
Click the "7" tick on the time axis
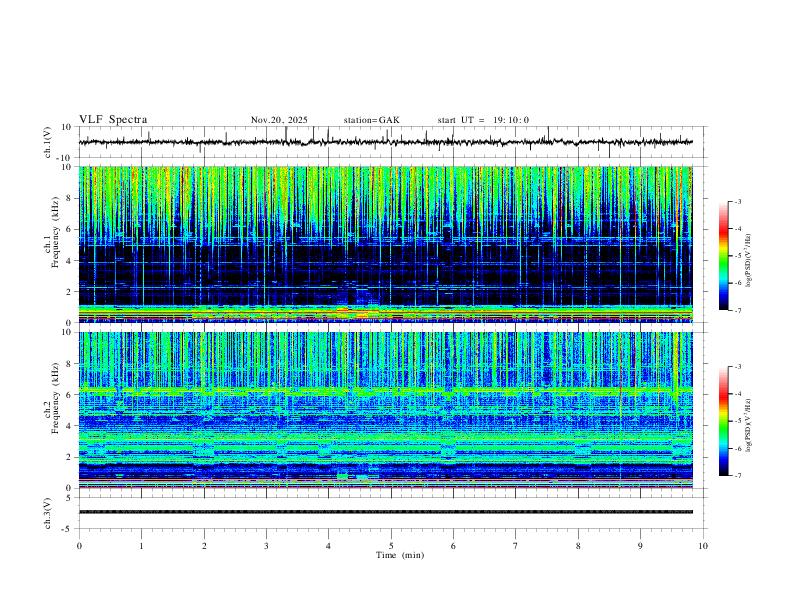(516, 546)
